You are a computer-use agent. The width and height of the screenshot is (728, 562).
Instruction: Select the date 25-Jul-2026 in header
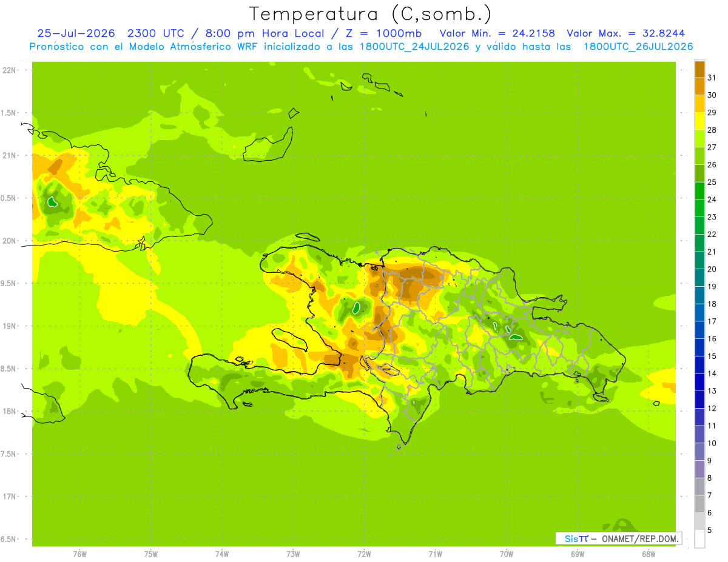[76, 33]
